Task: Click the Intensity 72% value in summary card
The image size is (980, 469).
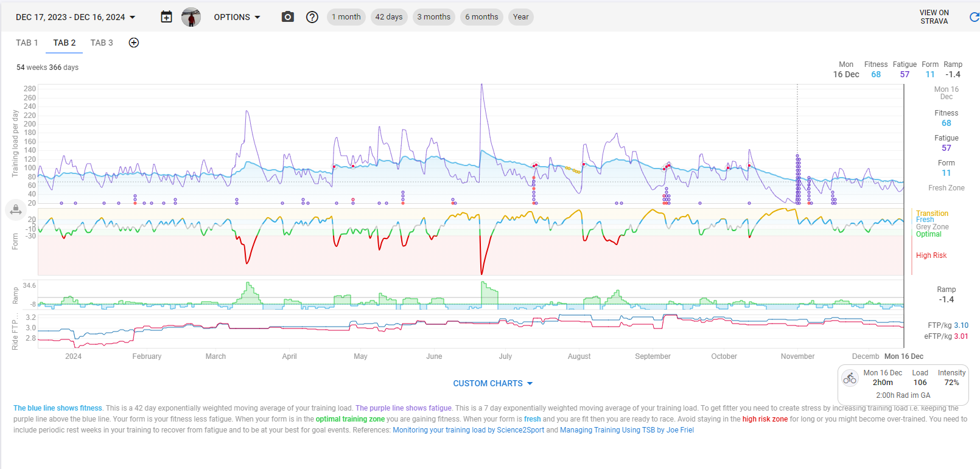Action: click(x=951, y=383)
